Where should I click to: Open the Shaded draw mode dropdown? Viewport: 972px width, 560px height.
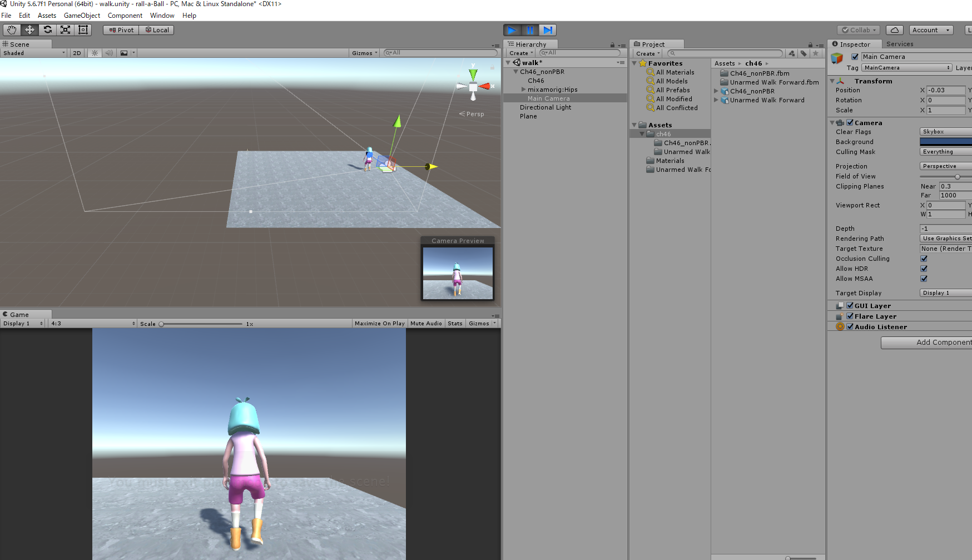pyautogui.click(x=34, y=53)
